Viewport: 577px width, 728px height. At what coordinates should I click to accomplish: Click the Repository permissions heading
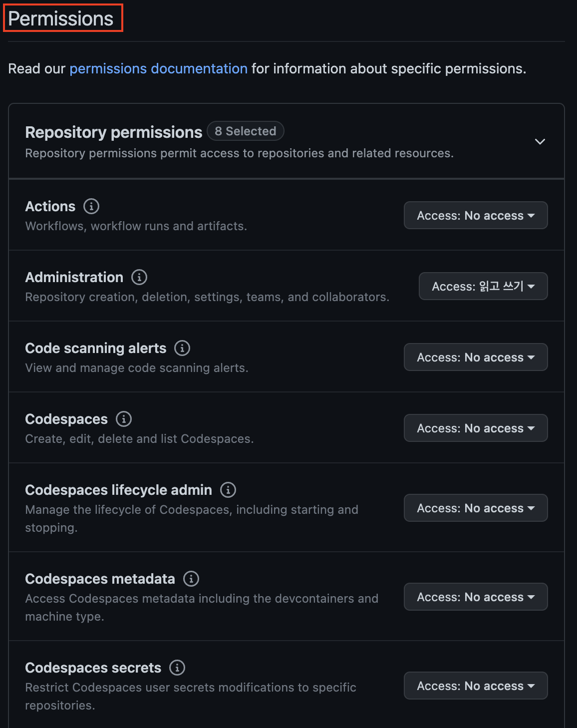click(113, 132)
